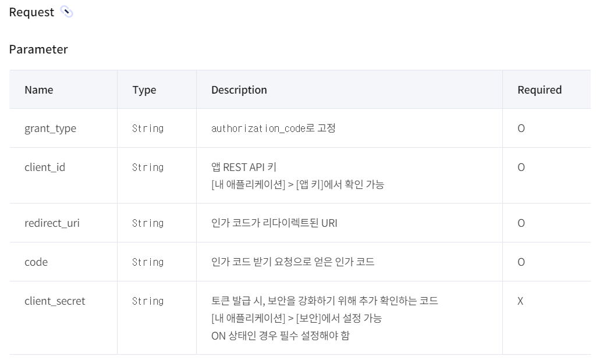Click the Required column header
Image resolution: width=603 pixels, height=364 pixels.
click(x=539, y=90)
